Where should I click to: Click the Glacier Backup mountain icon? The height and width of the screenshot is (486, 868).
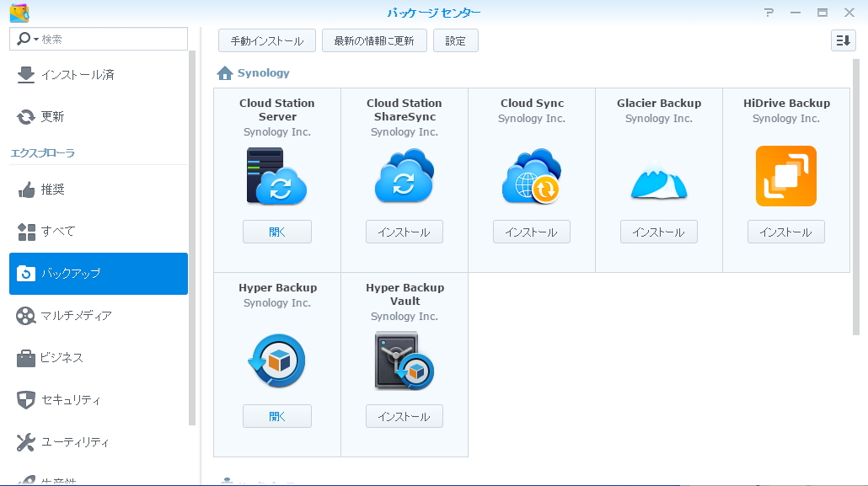coord(659,180)
